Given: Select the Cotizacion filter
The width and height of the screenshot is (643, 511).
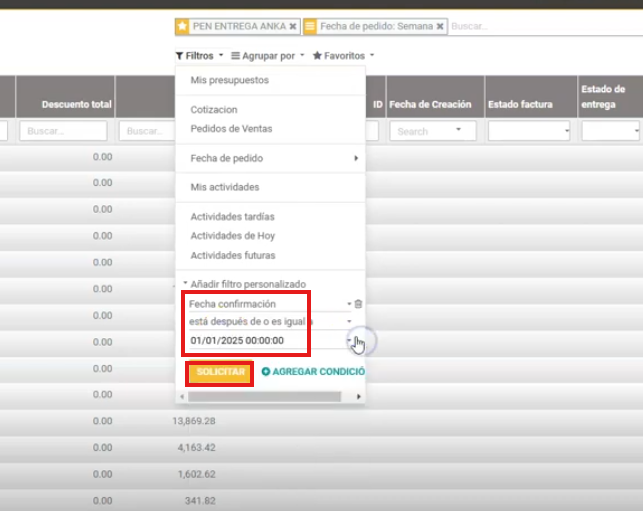Looking at the screenshot, I should pos(214,110).
